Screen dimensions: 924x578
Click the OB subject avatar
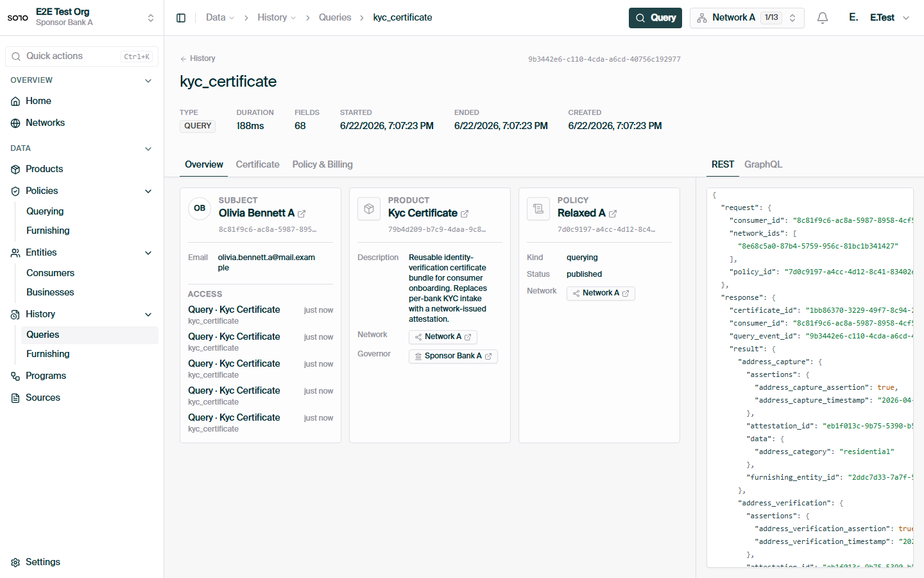200,209
